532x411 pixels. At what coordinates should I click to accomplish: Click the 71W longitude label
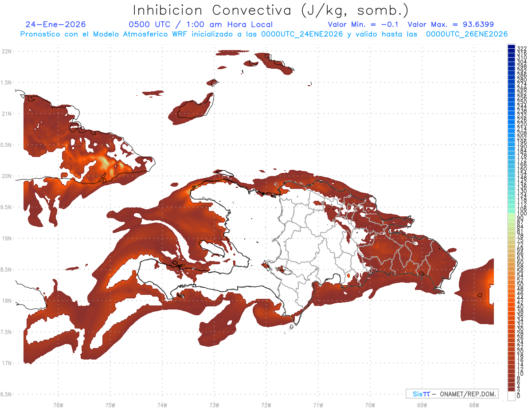(318, 405)
